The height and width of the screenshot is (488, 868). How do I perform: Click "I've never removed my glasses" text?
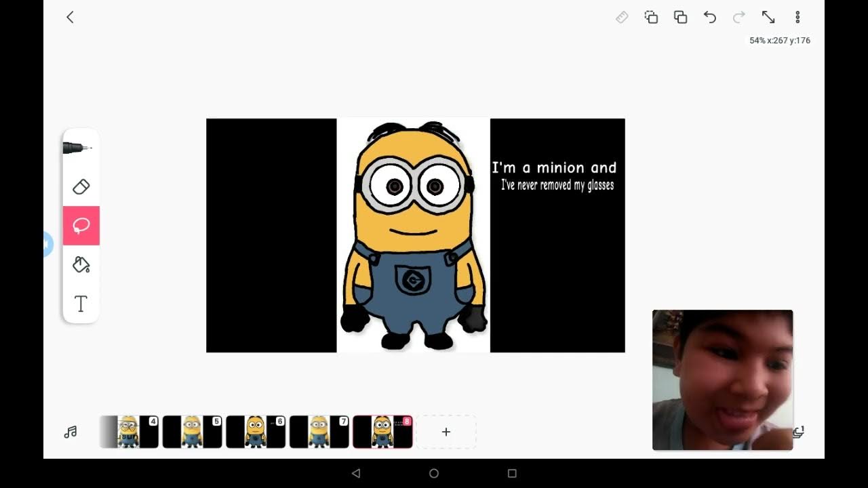point(557,185)
